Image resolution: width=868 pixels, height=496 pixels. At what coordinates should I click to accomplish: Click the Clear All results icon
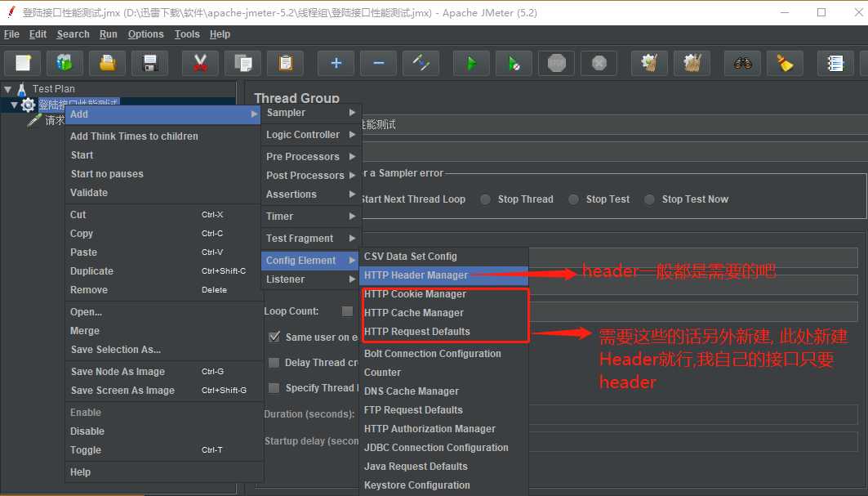(x=692, y=63)
